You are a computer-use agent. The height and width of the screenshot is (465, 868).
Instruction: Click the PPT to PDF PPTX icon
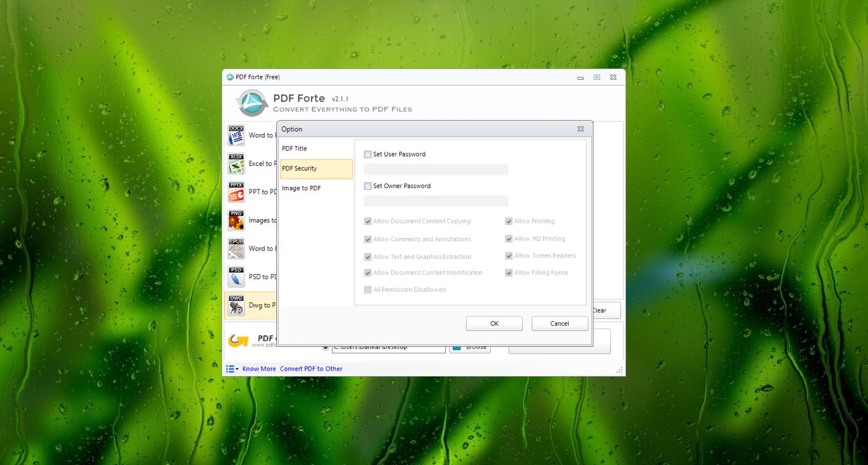(x=236, y=192)
